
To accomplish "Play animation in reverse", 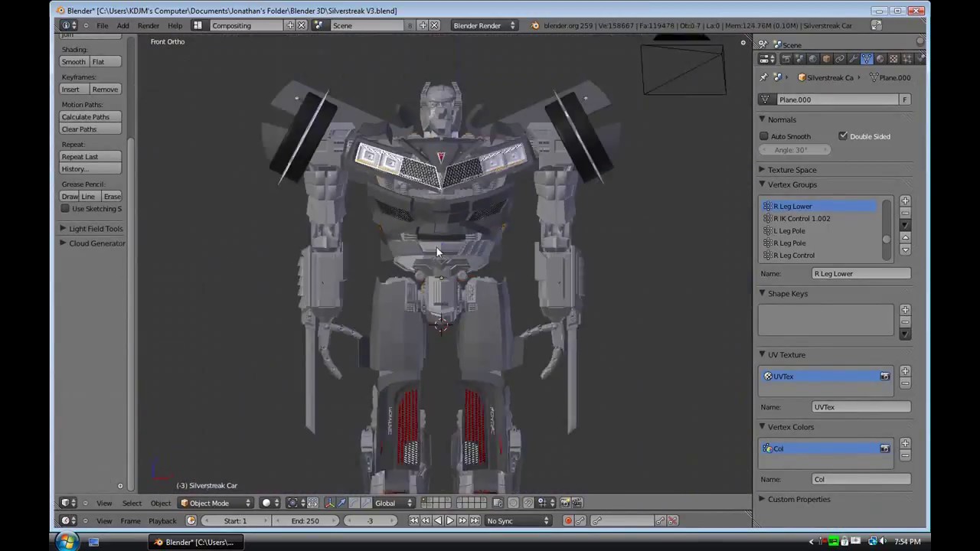I will tap(438, 520).
